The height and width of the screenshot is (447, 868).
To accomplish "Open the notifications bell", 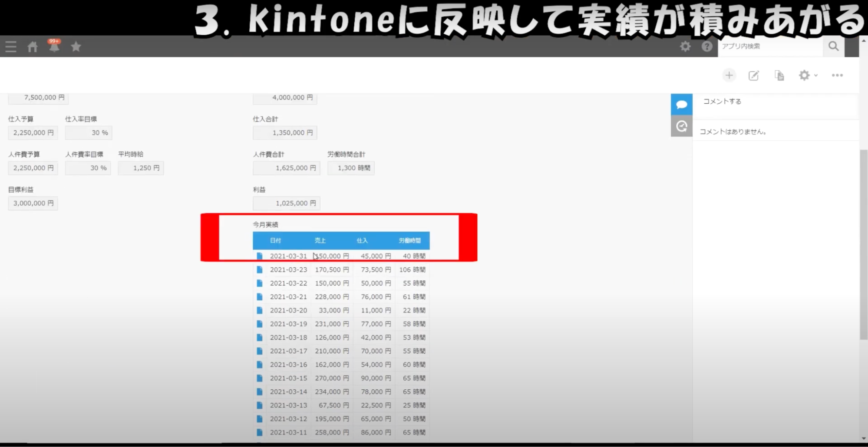I will coord(54,46).
